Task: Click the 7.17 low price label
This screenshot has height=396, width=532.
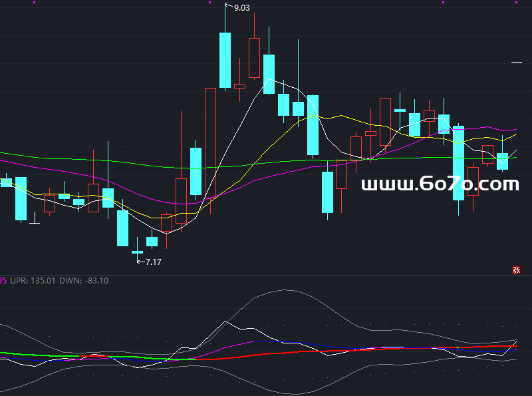Action: point(153,262)
